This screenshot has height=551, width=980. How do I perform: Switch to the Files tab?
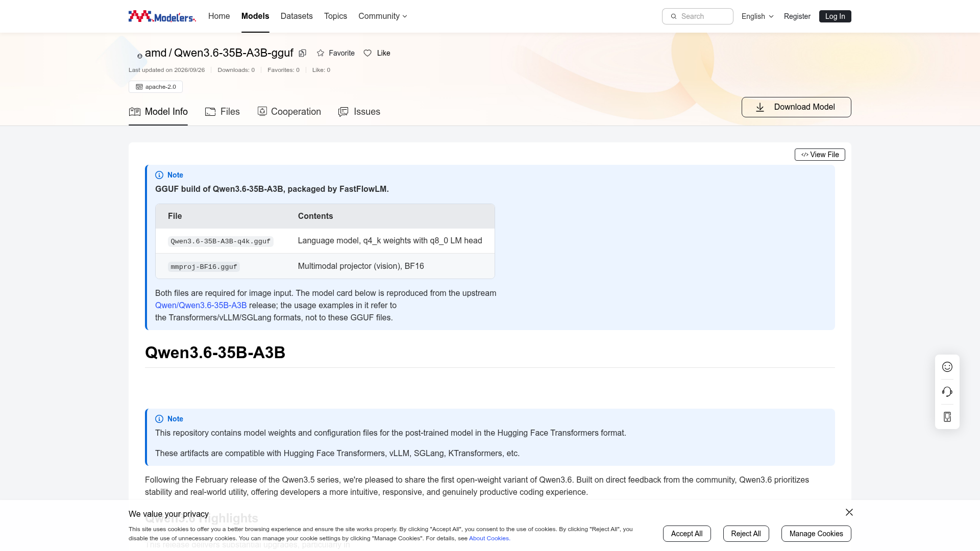pos(223,112)
